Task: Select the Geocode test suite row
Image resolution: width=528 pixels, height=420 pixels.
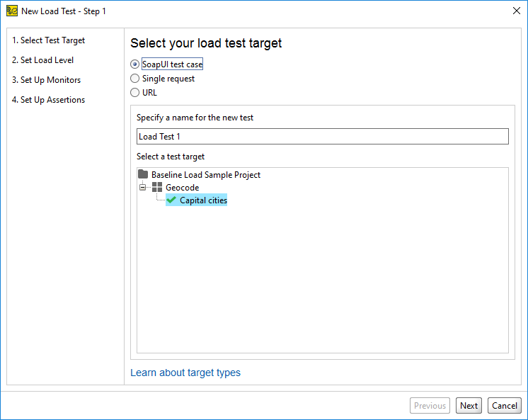Action: click(x=182, y=188)
